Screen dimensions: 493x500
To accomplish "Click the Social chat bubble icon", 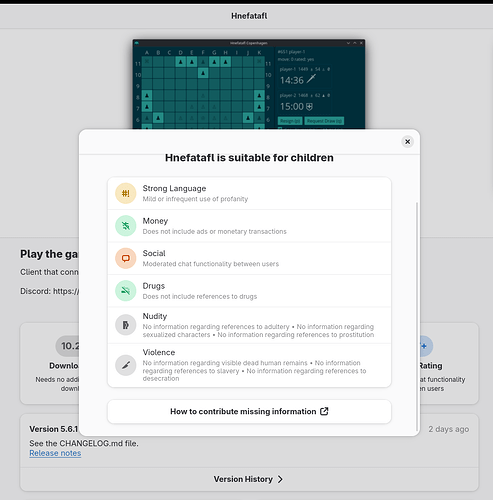I will tap(126, 258).
